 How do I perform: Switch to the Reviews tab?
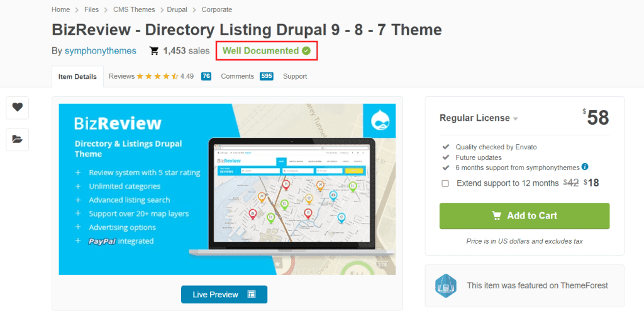(x=121, y=76)
